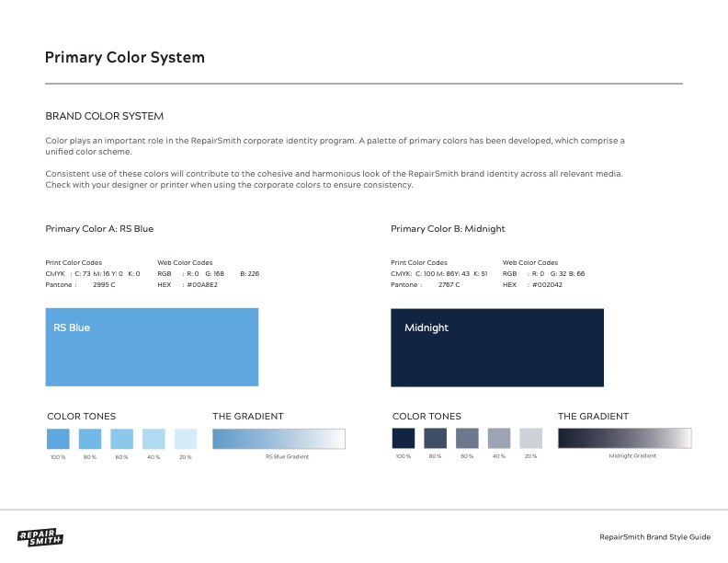Pick the 40% RS Blue tone swatch
Screen dimensions: 728x563
point(154,438)
